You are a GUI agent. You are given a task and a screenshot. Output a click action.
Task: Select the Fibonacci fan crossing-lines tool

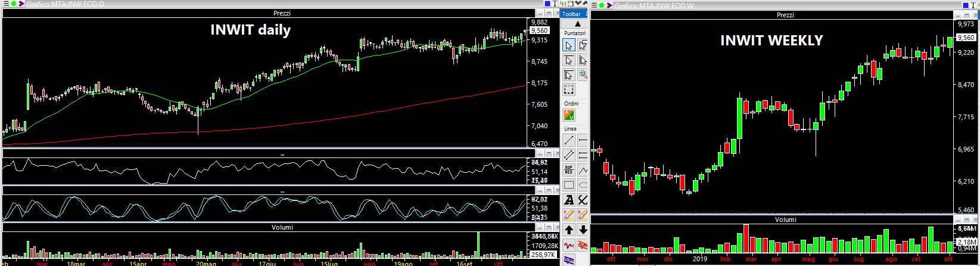(x=583, y=200)
